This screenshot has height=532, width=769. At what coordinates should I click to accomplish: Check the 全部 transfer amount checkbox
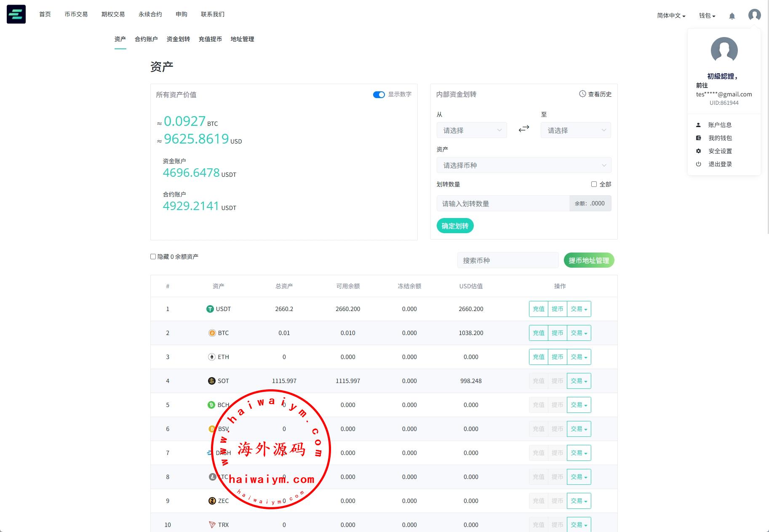point(594,184)
